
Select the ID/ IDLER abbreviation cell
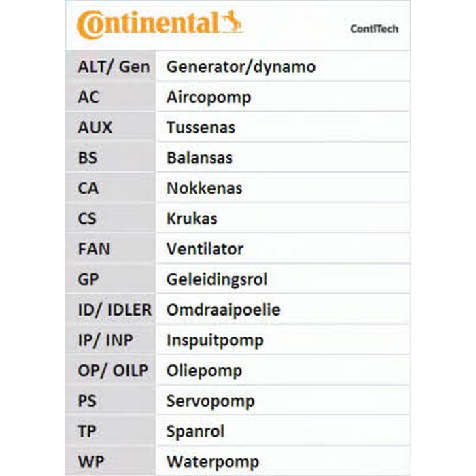coord(113,310)
